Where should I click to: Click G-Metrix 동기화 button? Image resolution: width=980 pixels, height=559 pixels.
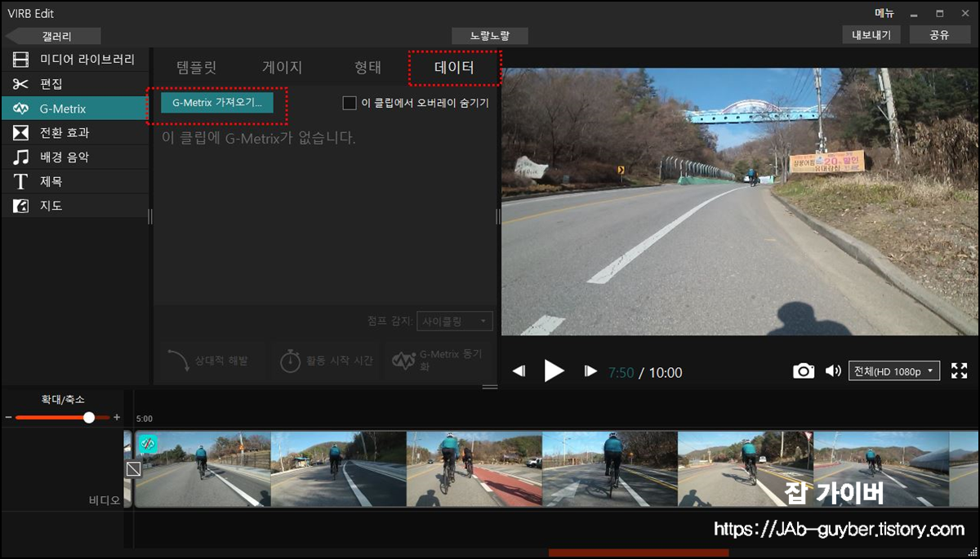[439, 361]
